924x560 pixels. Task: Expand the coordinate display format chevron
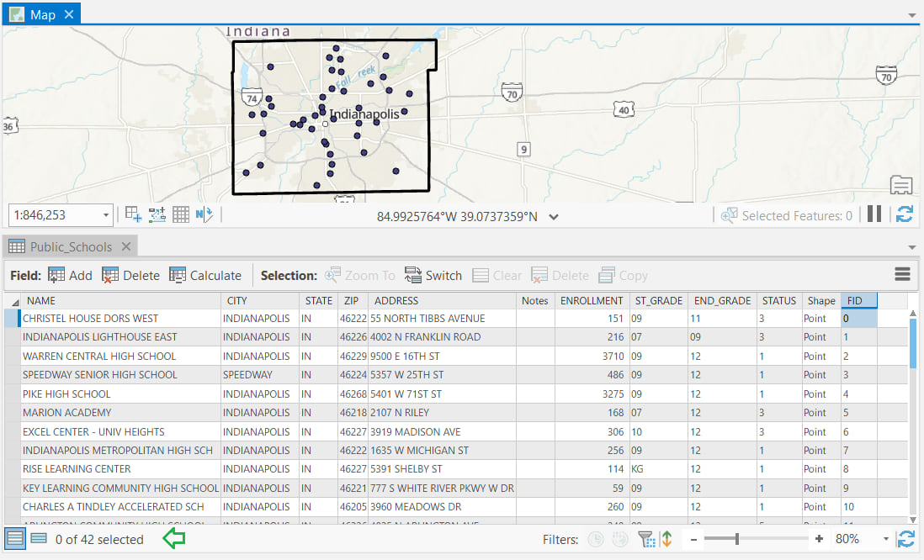click(x=554, y=217)
